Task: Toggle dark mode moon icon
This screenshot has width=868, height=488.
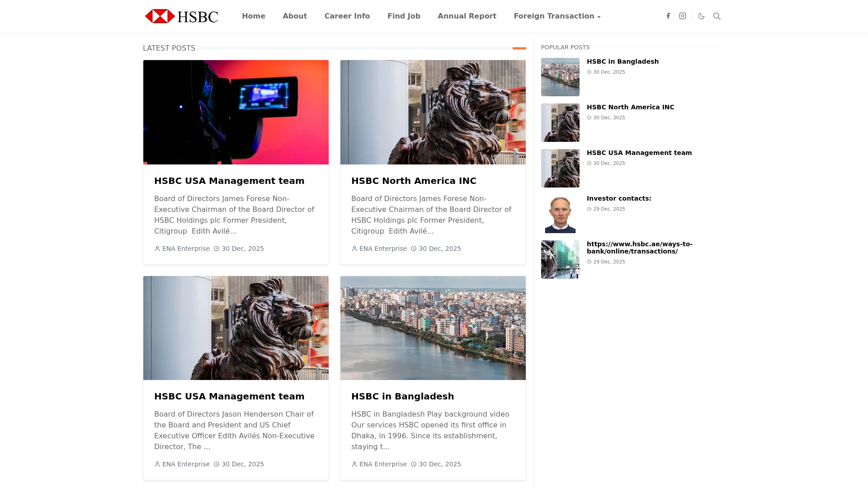Action: 702,16
